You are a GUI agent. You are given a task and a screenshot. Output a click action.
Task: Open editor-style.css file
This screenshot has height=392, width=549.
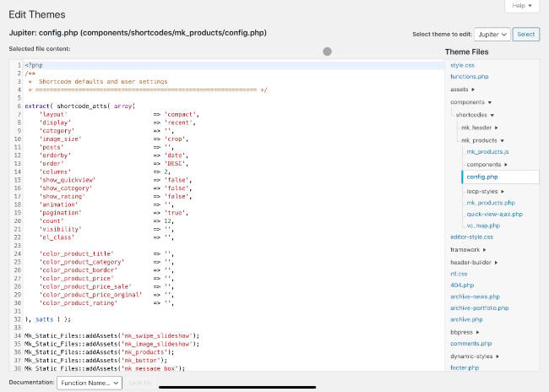click(471, 237)
